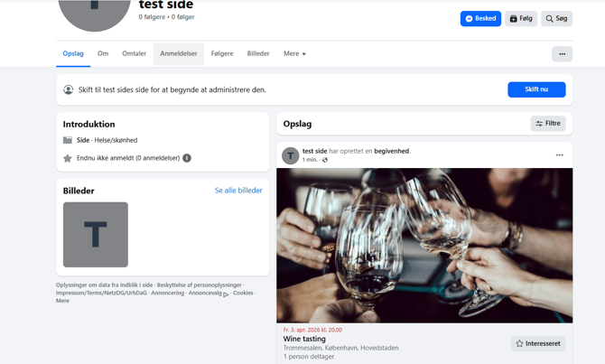The image size is (605, 364).
Task: Click the Besked messenger button
Action: point(480,18)
